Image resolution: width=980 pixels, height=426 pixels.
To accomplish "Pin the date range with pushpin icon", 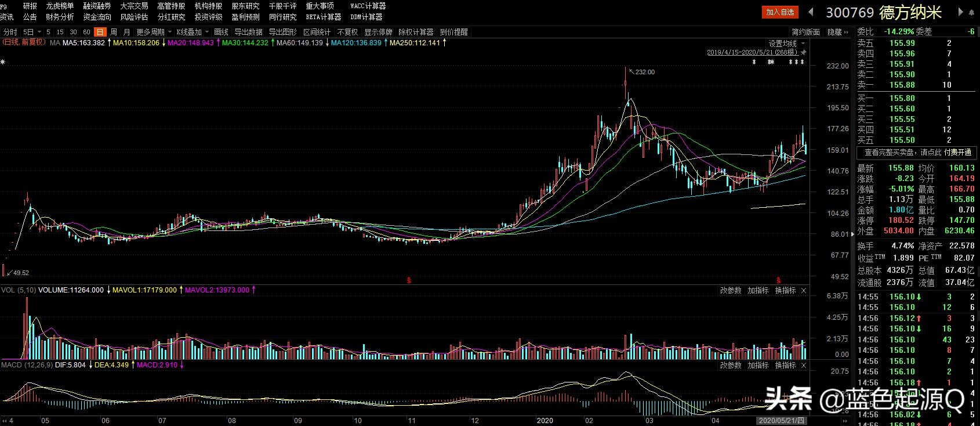I will [x=804, y=52].
